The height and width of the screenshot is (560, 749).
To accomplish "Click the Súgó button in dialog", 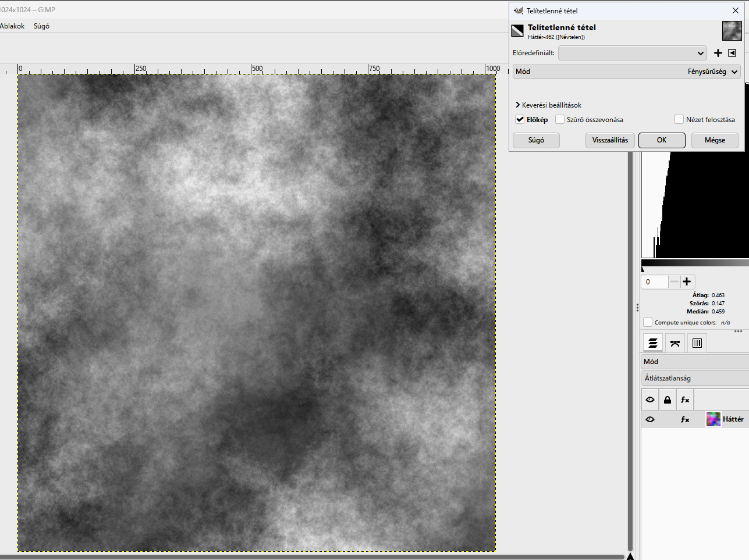I will pyautogui.click(x=536, y=140).
